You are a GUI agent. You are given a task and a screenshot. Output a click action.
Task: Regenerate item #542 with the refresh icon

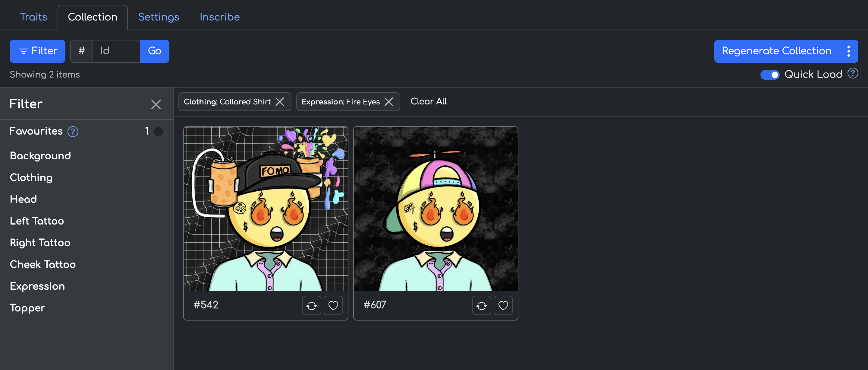[311, 306]
